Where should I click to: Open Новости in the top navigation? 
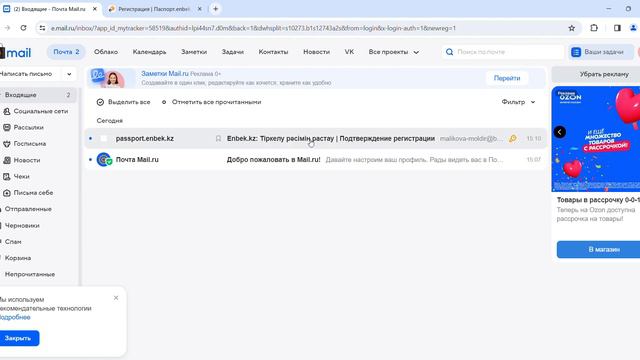[x=316, y=52]
